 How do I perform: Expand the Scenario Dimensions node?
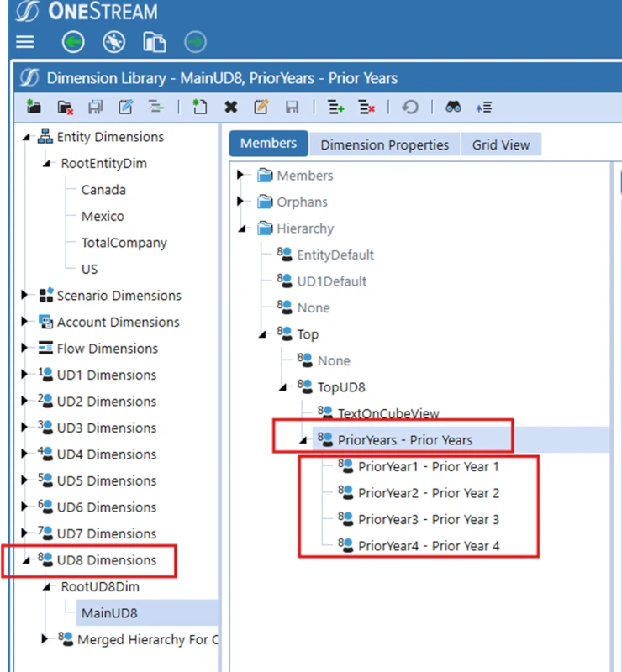[25, 296]
